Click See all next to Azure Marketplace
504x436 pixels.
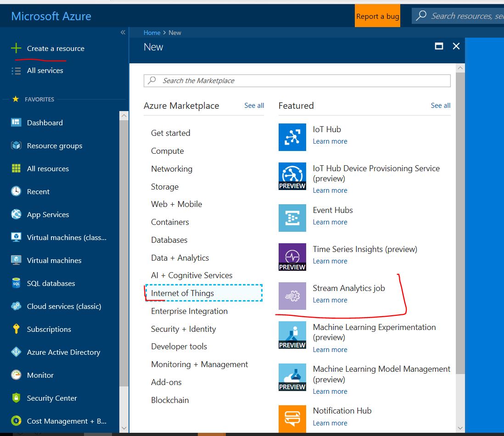(254, 106)
